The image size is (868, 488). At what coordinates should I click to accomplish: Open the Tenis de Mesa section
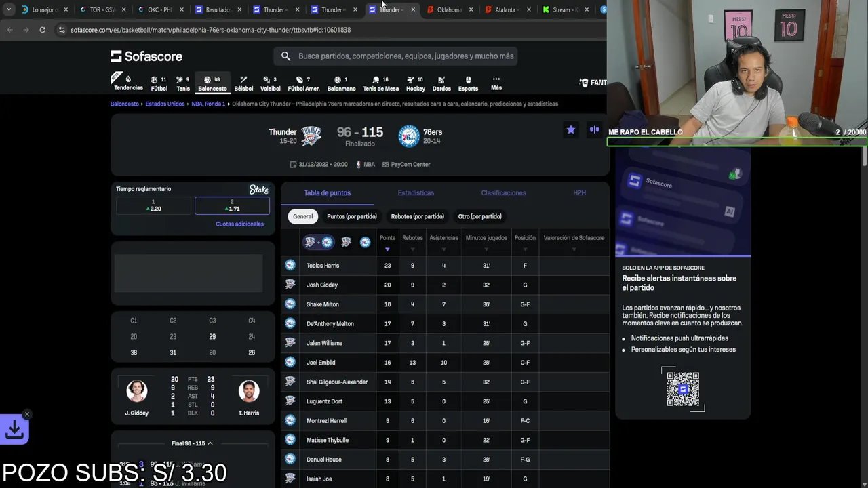point(380,83)
